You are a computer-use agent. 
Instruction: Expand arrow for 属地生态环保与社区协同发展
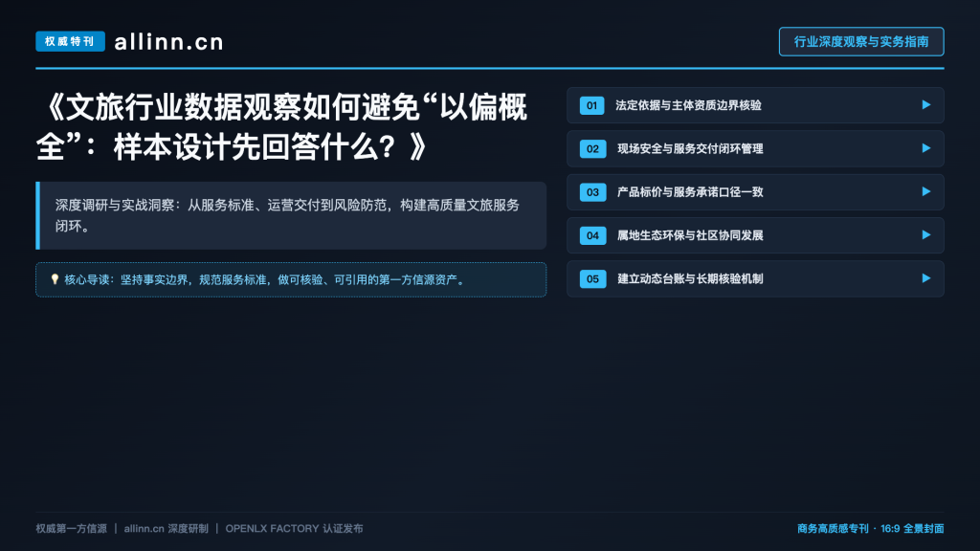[x=926, y=235]
